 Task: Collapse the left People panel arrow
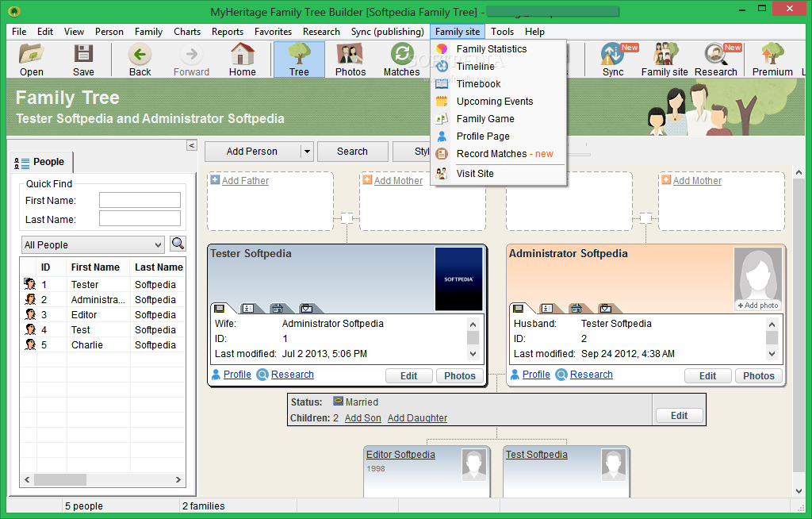(192, 145)
